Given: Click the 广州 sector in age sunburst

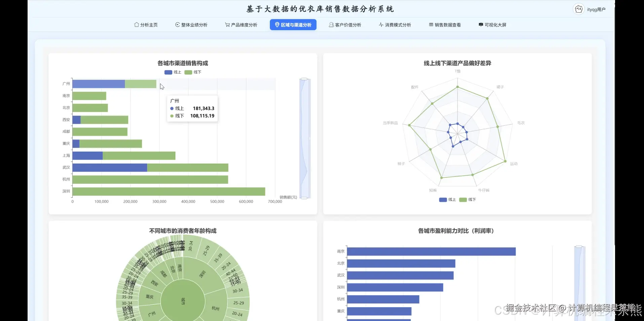Looking at the screenshot, I should click(152, 313).
